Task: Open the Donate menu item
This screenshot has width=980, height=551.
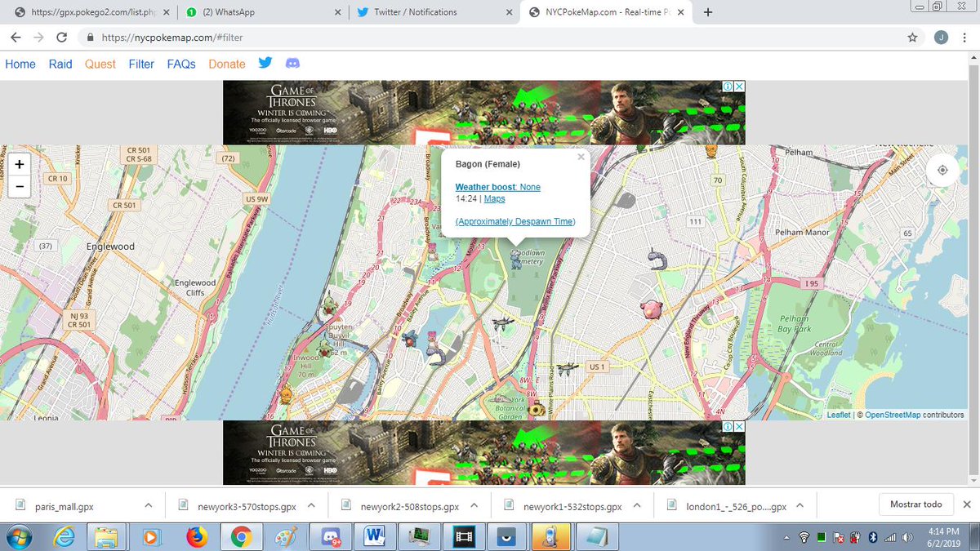Action: pos(227,64)
